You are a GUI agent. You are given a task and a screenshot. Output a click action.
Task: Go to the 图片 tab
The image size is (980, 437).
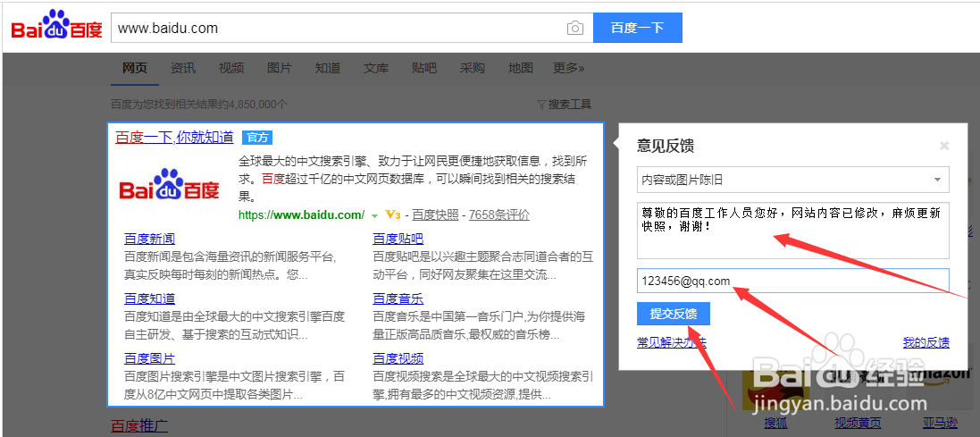(279, 68)
